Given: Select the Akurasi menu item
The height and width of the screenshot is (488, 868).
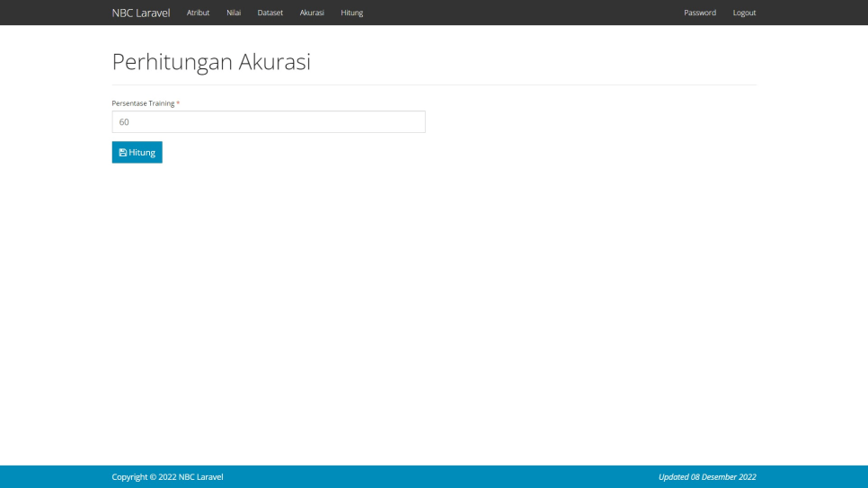Looking at the screenshot, I should click(x=312, y=13).
